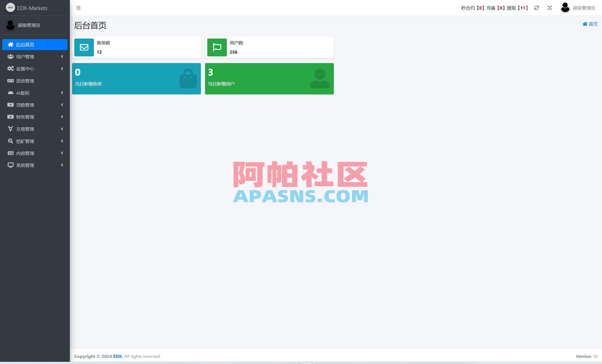
Task: Open the EDX footer link
Action: 118,356
